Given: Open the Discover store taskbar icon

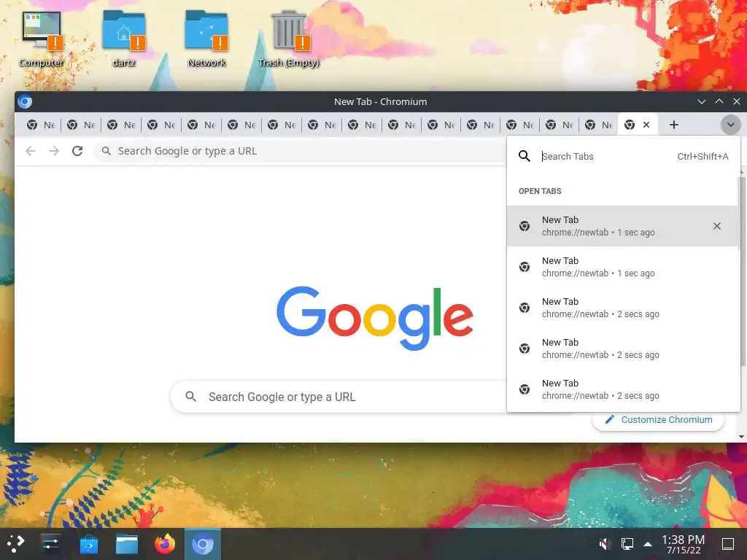Looking at the screenshot, I should [88, 544].
